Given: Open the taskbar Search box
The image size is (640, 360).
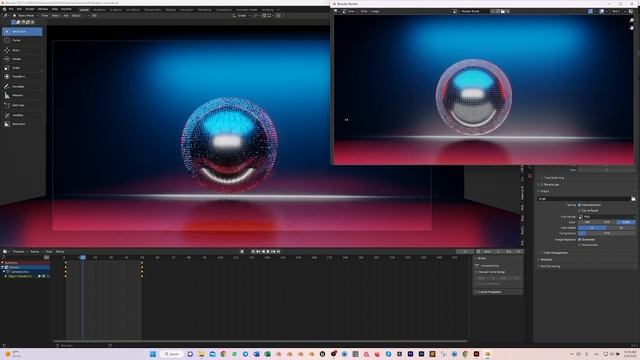Looking at the screenshot, I should pyautogui.click(x=171, y=354).
